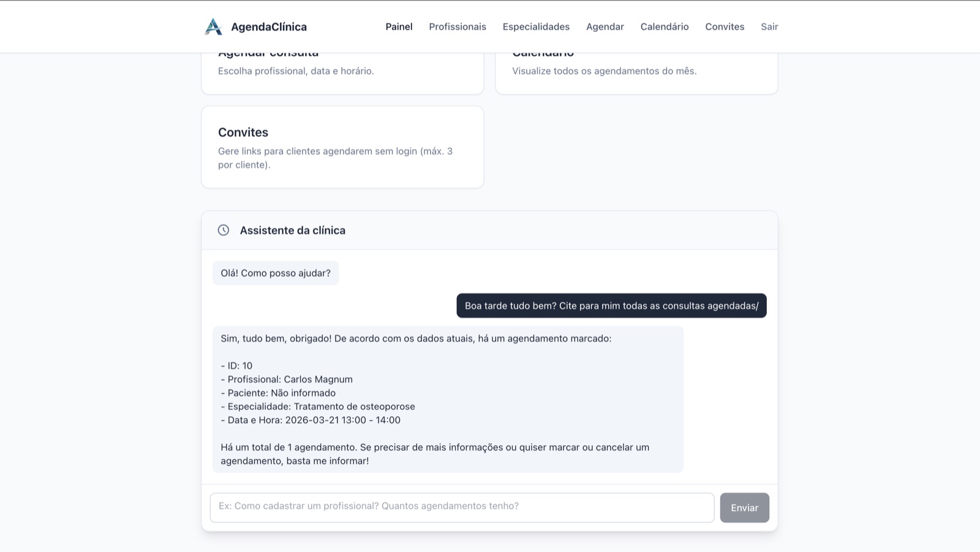Open the Painel nav item
Image resolution: width=980 pixels, height=552 pixels.
pyautogui.click(x=399, y=26)
